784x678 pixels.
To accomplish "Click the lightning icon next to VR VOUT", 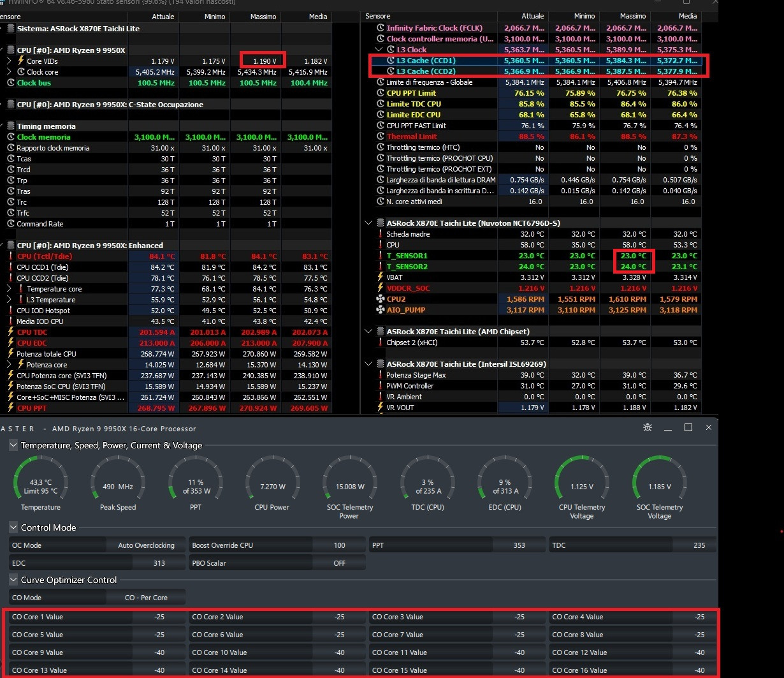I will coord(381,408).
